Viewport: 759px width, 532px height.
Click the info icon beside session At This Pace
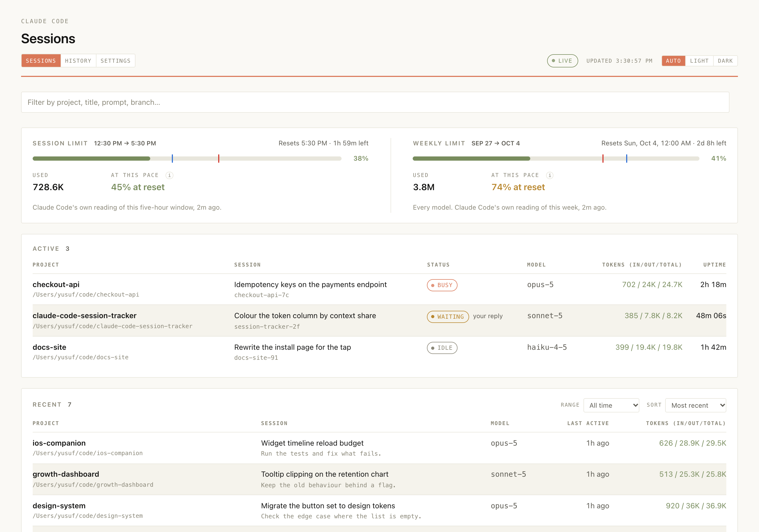[169, 175]
